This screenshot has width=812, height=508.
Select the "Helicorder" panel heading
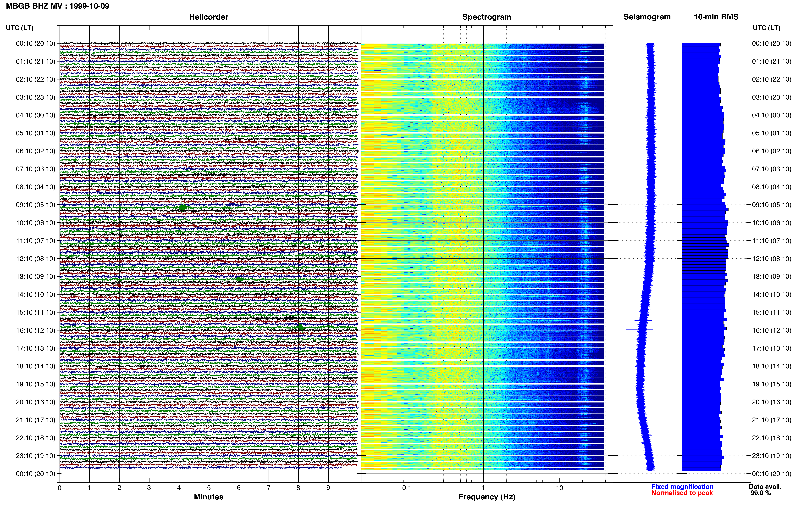pyautogui.click(x=209, y=17)
